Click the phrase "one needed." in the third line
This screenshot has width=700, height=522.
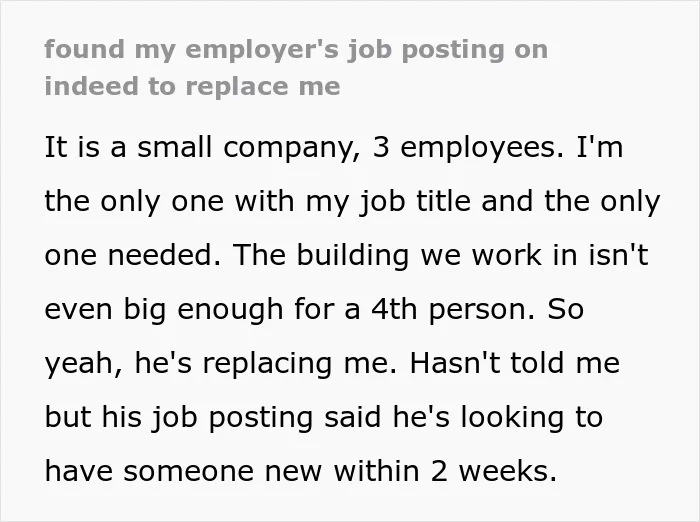click(x=133, y=255)
